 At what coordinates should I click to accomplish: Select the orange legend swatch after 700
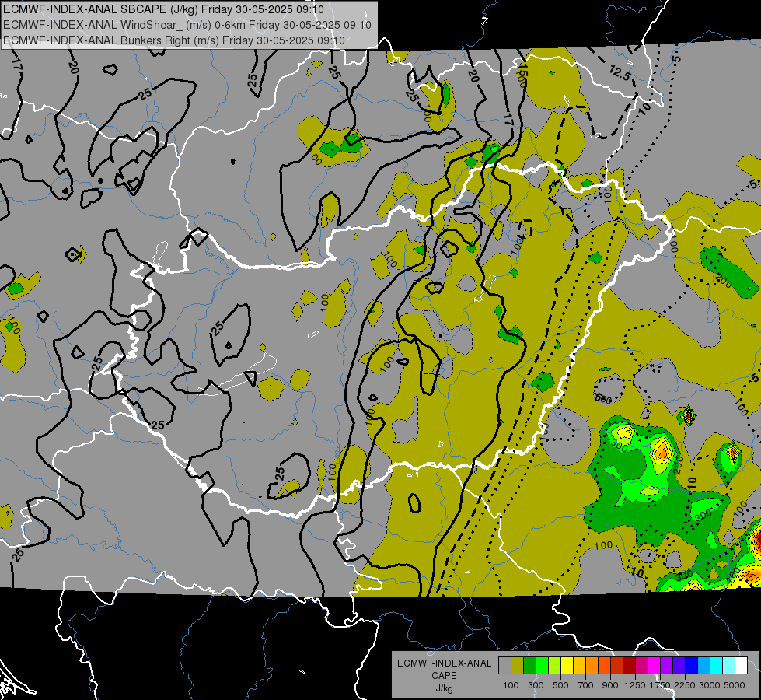pyautogui.click(x=592, y=665)
